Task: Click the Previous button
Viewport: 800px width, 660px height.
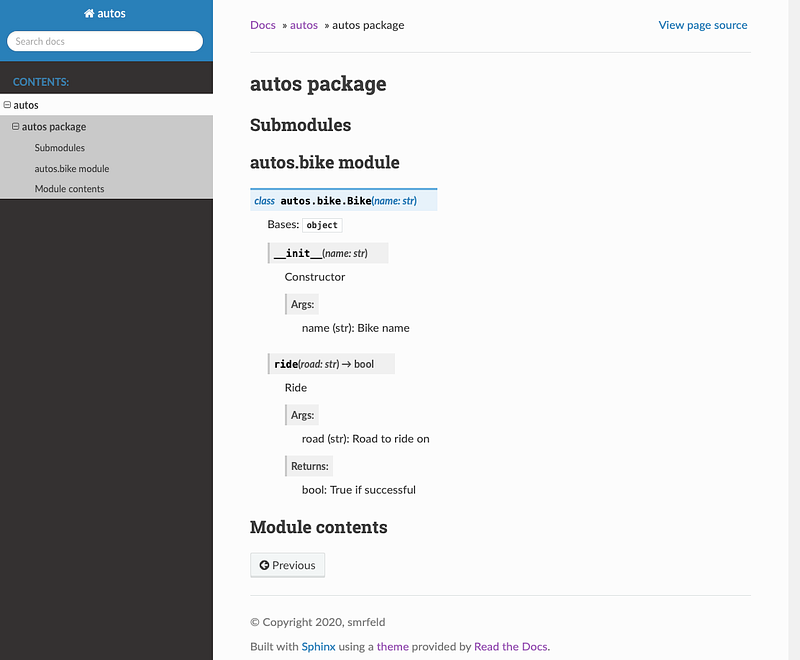Action: (287, 565)
